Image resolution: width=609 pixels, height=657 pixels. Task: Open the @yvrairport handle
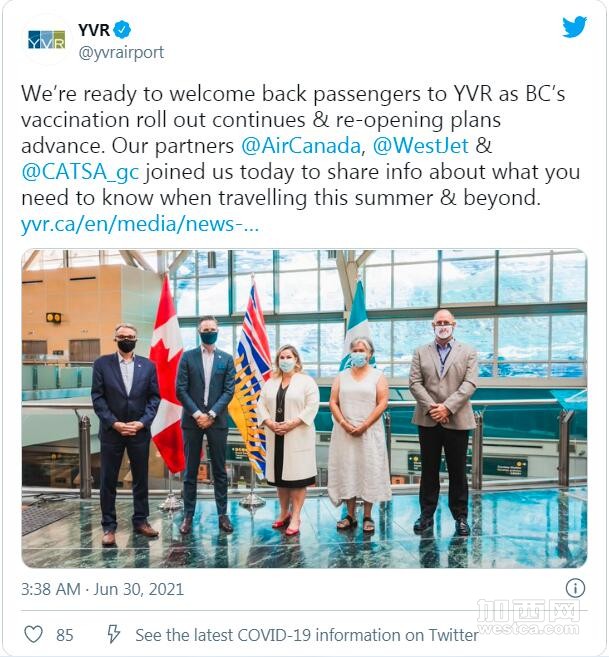pyautogui.click(x=121, y=53)
